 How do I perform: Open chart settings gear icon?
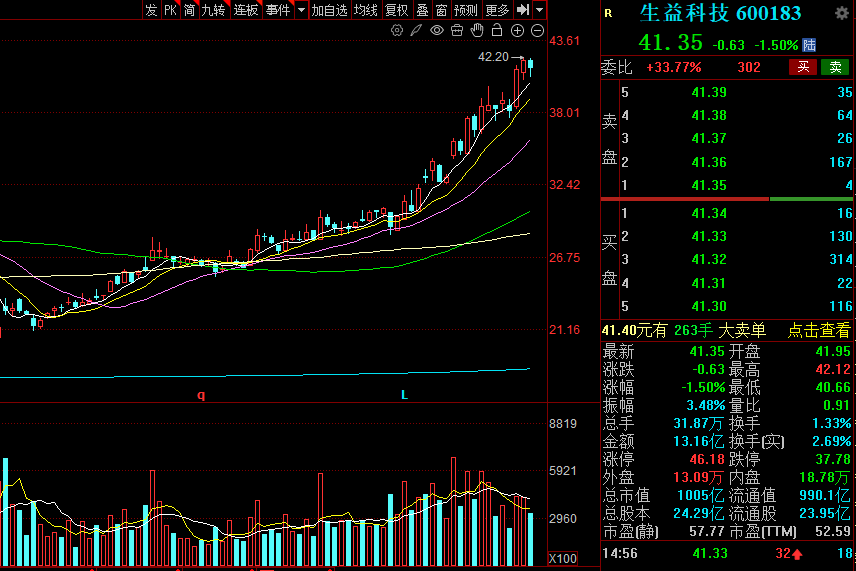pos(397,31)
